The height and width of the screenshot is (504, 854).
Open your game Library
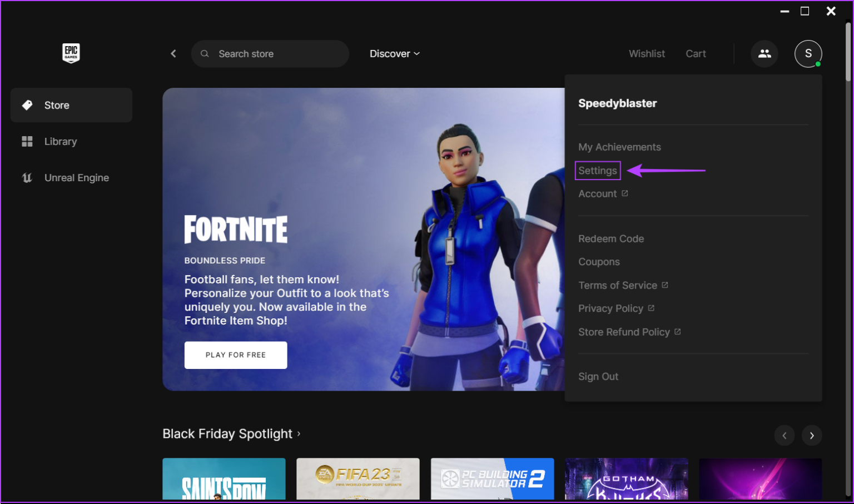click(x=60, y=141)
